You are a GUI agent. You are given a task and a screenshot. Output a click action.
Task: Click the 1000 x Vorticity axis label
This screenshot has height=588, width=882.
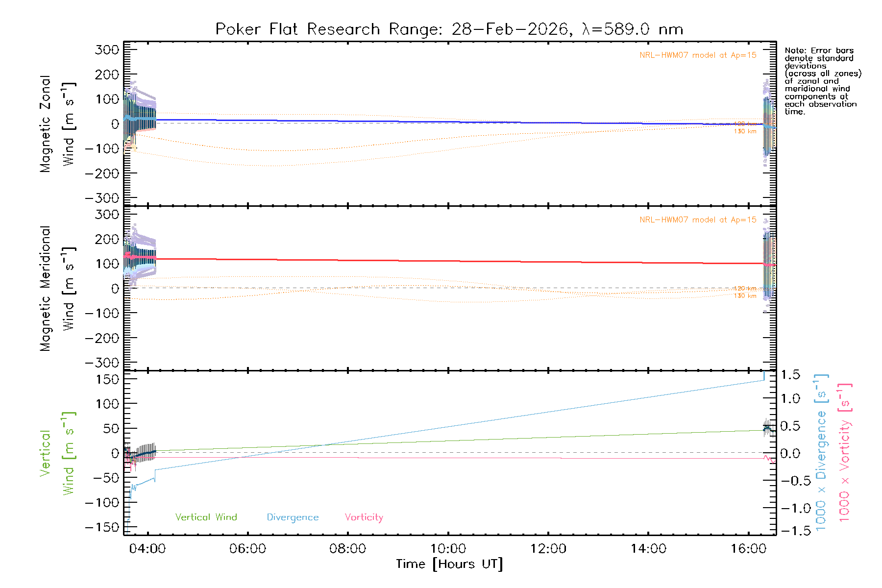(x=845, y=453)
